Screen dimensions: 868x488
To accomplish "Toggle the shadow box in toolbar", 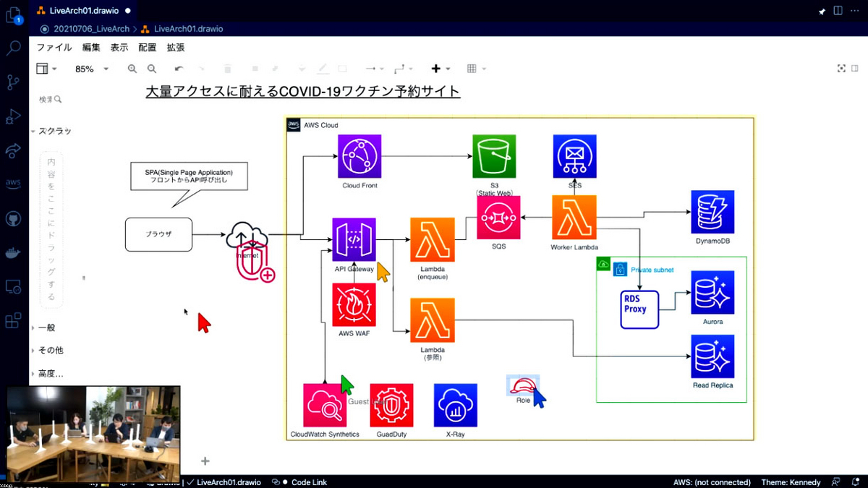I will 343,69.
